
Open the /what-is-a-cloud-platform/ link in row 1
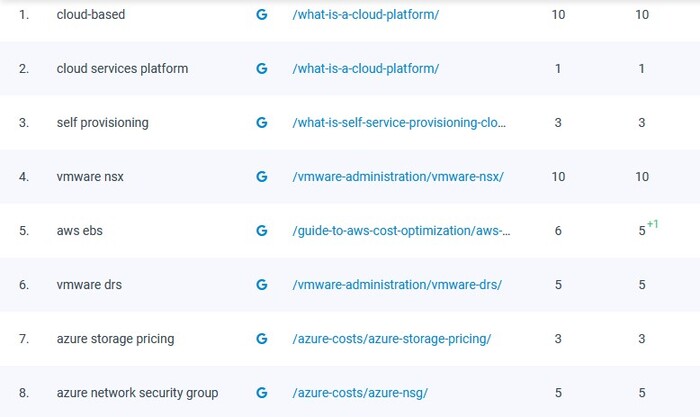coord(366,15)
